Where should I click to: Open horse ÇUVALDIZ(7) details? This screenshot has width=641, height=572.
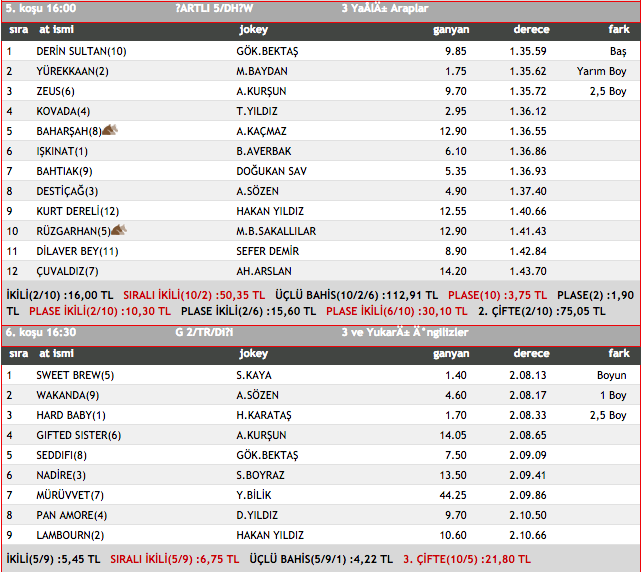pos(67,271)
